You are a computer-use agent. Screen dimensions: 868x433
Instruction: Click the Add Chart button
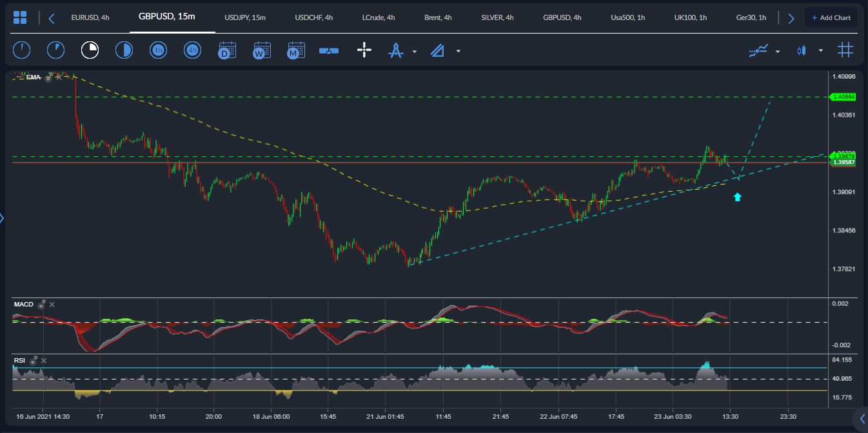coord(831,18)
